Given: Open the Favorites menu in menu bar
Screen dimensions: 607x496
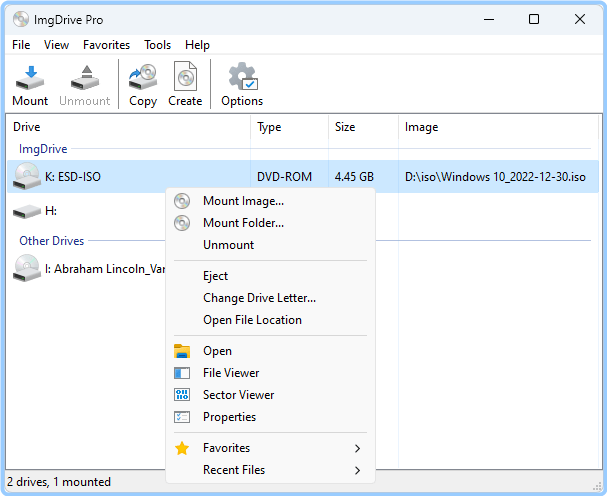Looking at the screenshot, I should 106,45.
